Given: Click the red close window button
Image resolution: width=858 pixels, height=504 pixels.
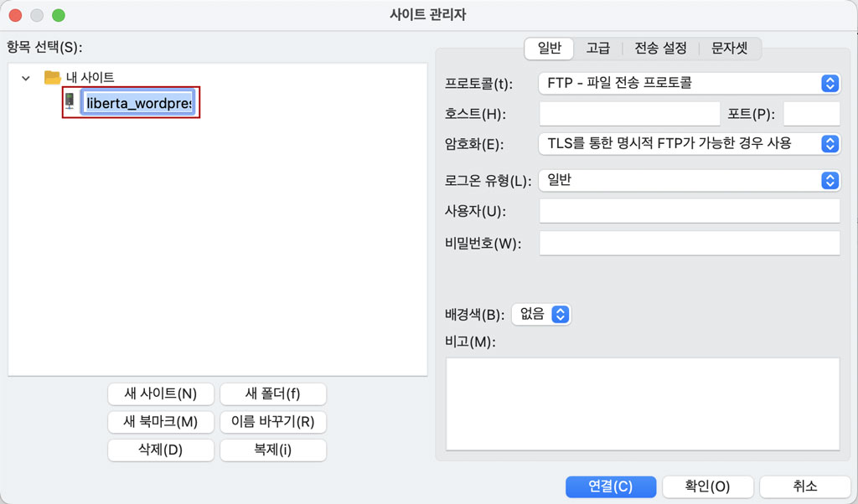Looking at the screenshot, I should [15, 15].
